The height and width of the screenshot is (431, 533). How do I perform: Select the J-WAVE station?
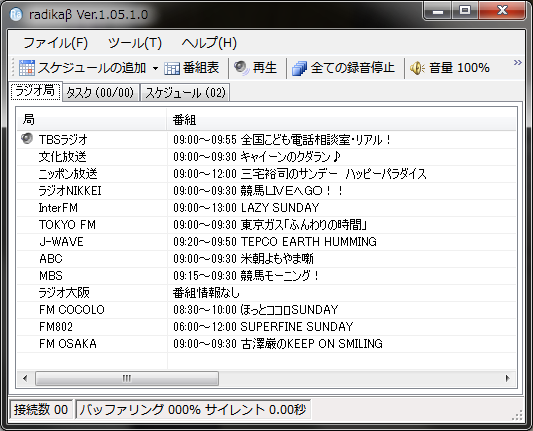[x=61, y=242]
